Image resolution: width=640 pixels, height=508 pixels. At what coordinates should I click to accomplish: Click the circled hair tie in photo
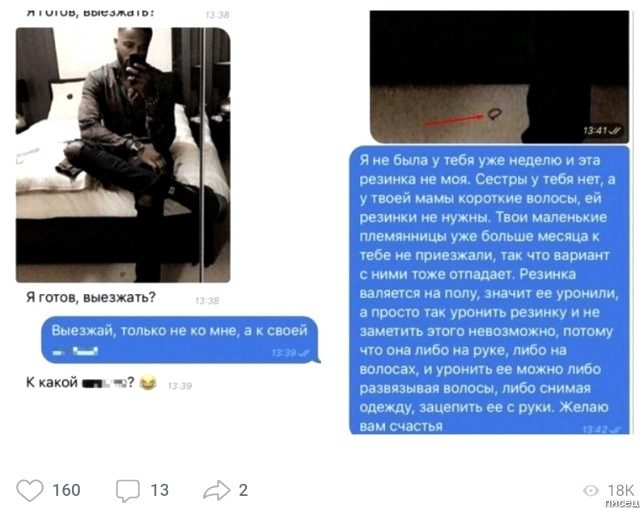point(494,113)
